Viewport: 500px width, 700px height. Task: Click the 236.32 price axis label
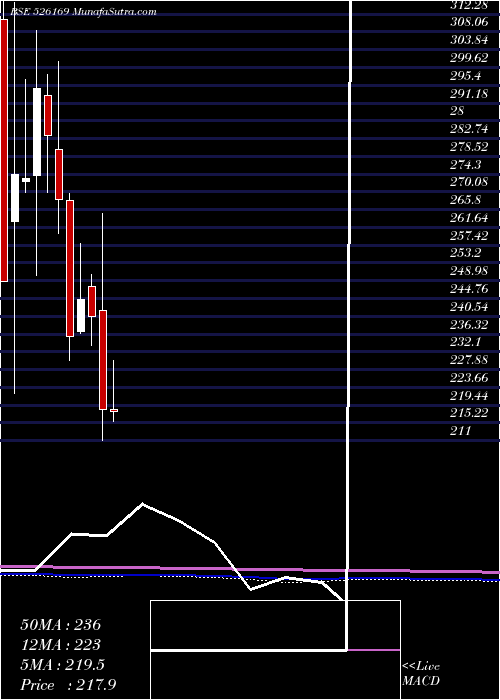470,324
